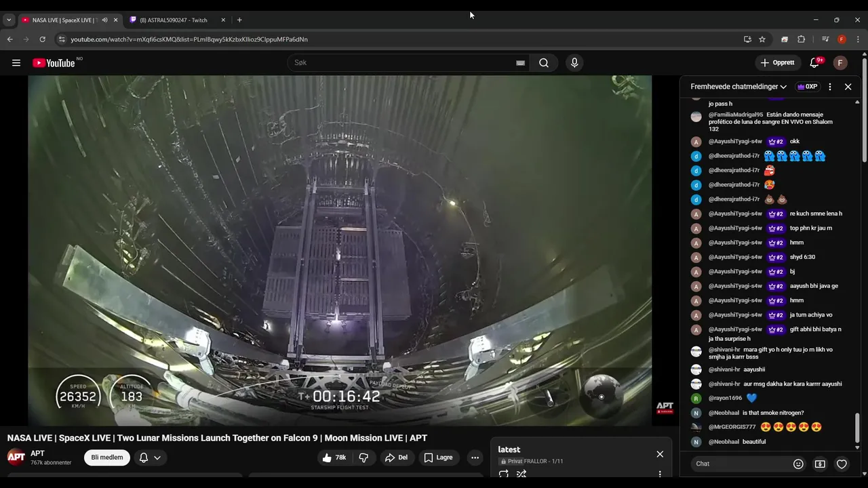Click the video player frame
This screenshot has height=488, width=868.
[340, 250]
